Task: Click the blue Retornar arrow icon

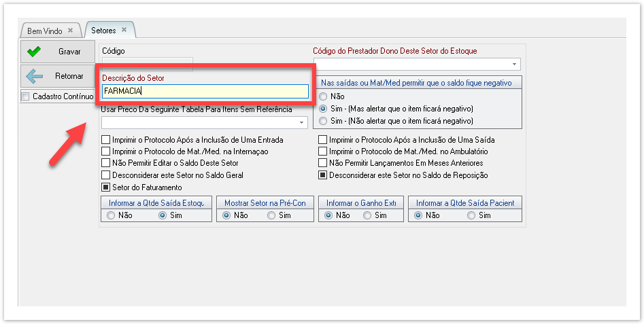Action: 33,76
